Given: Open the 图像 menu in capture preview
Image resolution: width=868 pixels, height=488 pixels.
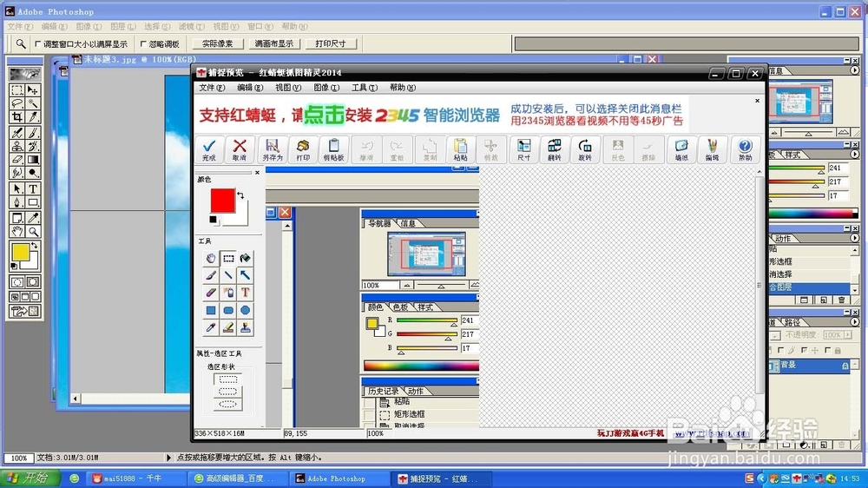Looking at the screenshot, I should (326, 88).
